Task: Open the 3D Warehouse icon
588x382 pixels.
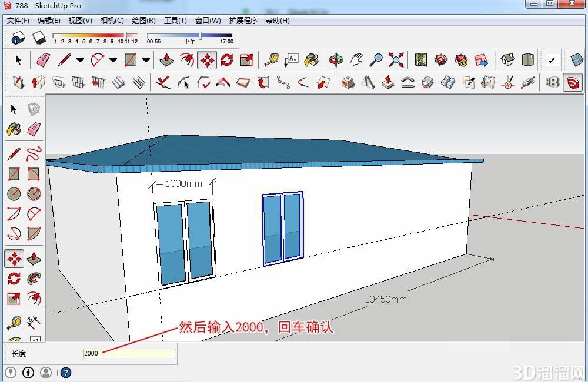Action: point(441,60)
